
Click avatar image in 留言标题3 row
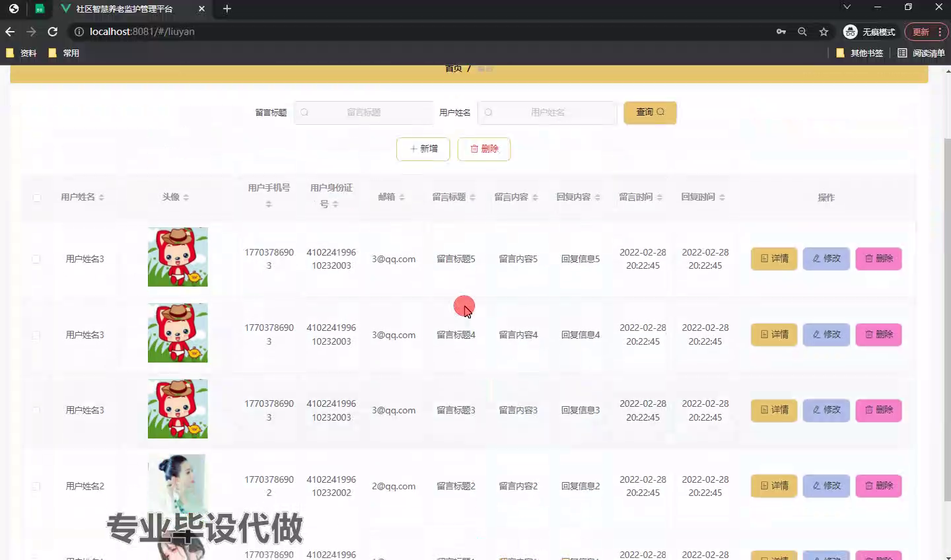(x=178, y=409)
